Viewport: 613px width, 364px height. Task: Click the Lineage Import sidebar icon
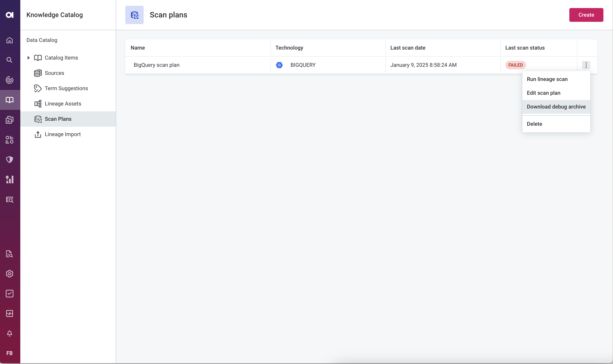(x=38, y=134)
